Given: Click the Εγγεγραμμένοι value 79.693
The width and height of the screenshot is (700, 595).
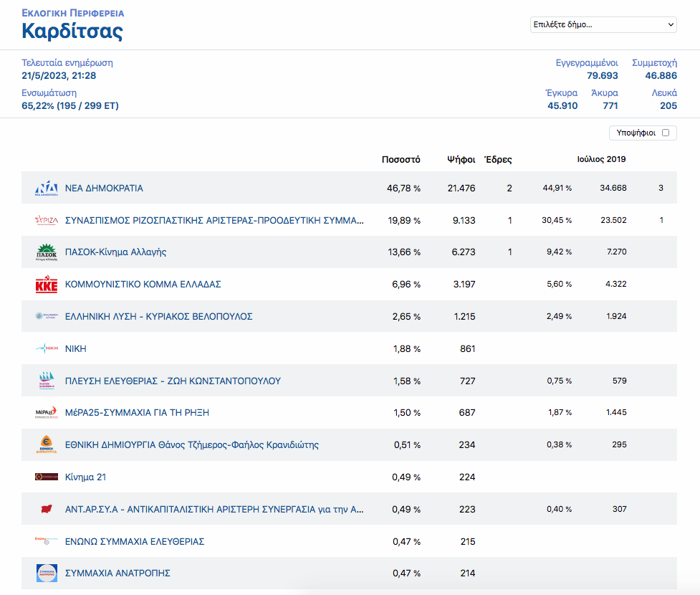Looking at the screenshot, I should coord(603,75).
